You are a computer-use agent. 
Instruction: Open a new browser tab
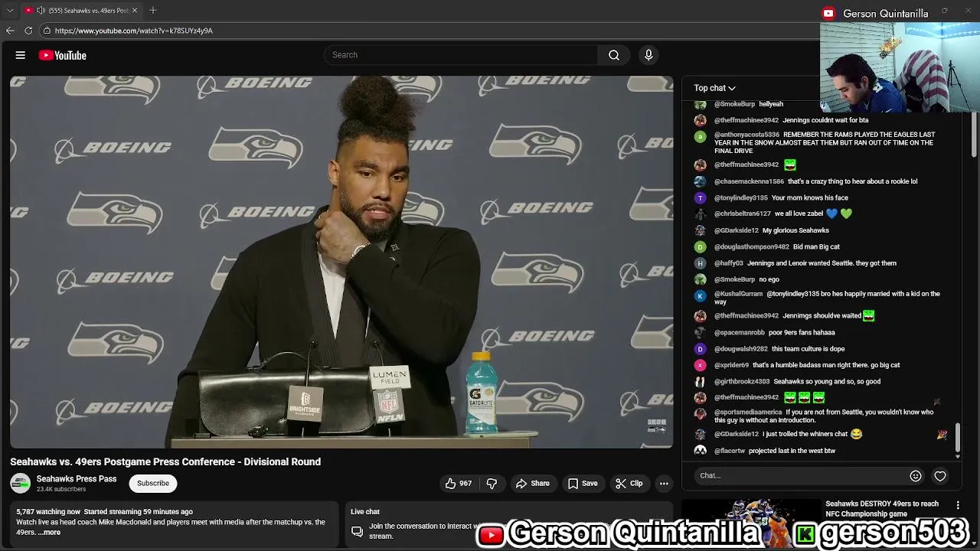pos(153,10)
